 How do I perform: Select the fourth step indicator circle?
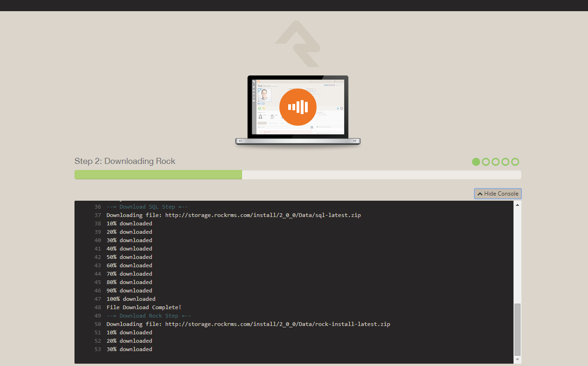[x=505, y=162]
